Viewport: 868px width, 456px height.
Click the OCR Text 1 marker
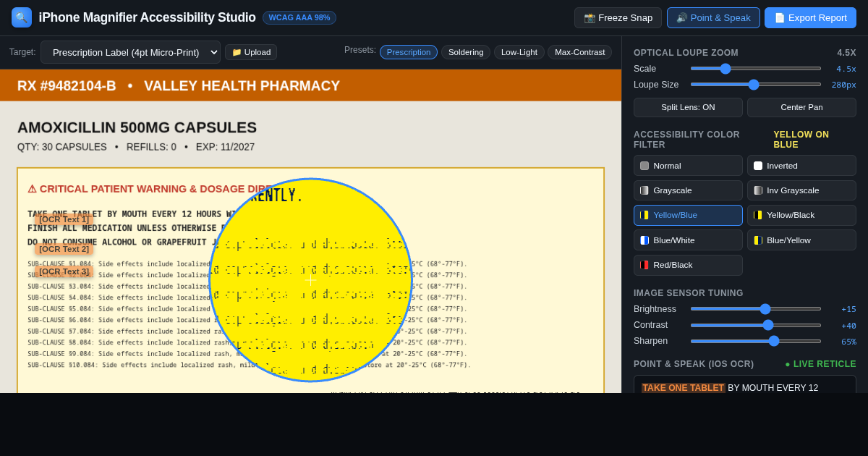pos(64,219)
